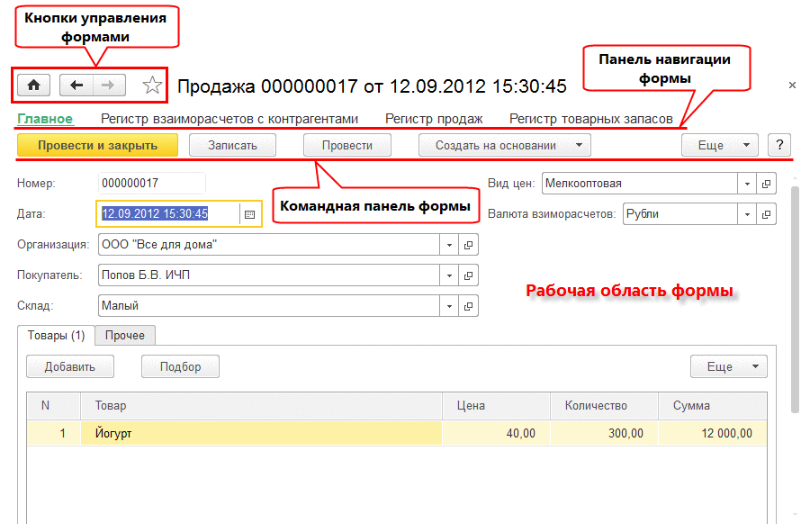Expand the Вид цен dropdown arrow

(747, 184)
